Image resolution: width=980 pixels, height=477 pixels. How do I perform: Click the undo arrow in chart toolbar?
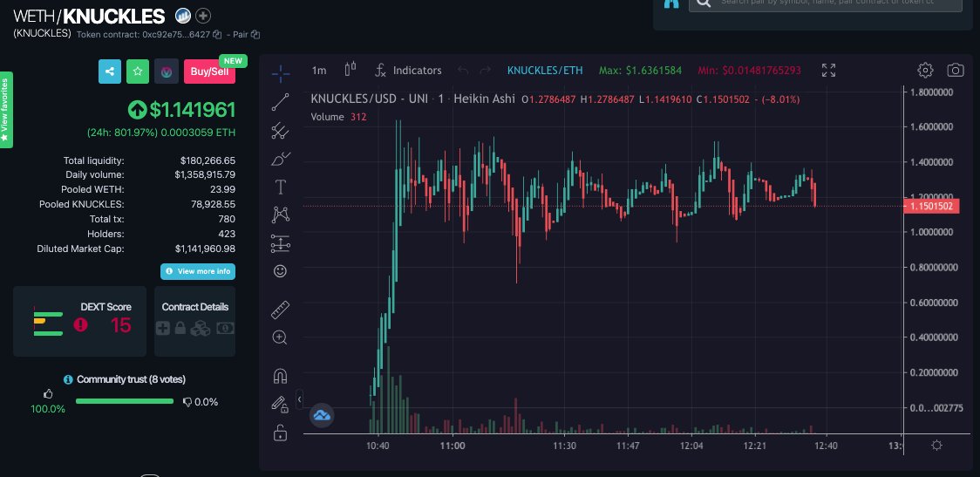[463, 70]
